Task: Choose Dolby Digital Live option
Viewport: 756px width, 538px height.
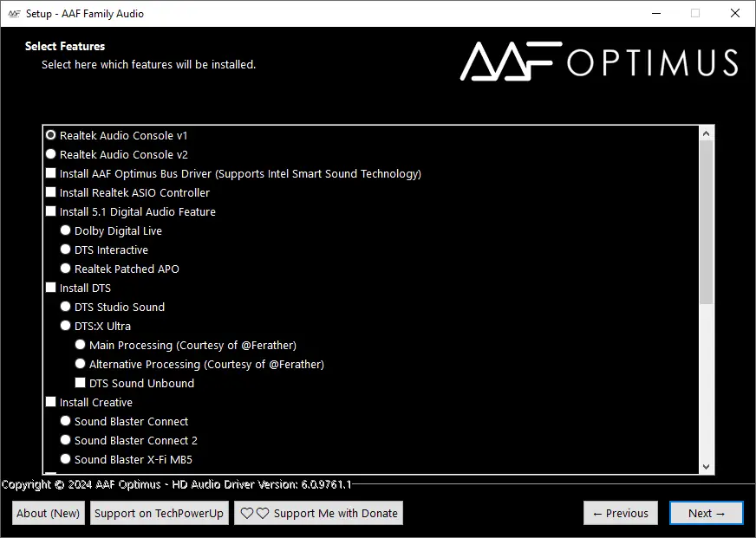Action: (x=66, y=230)
